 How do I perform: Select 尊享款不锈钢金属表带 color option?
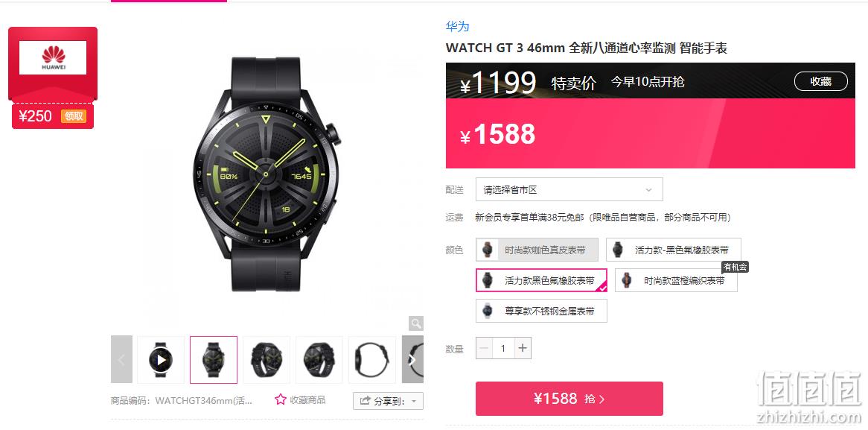[x=541, y=311]
